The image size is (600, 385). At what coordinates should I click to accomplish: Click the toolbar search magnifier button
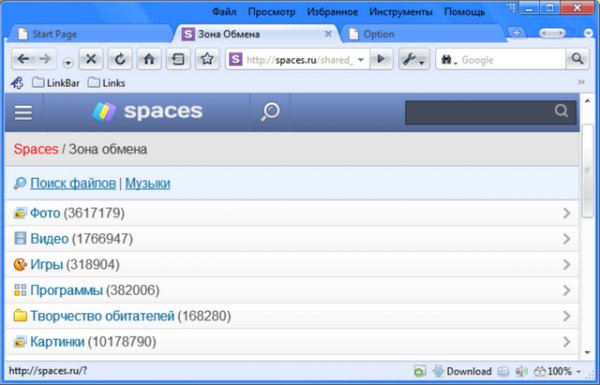pyautogui.click(x=577, y=59)
